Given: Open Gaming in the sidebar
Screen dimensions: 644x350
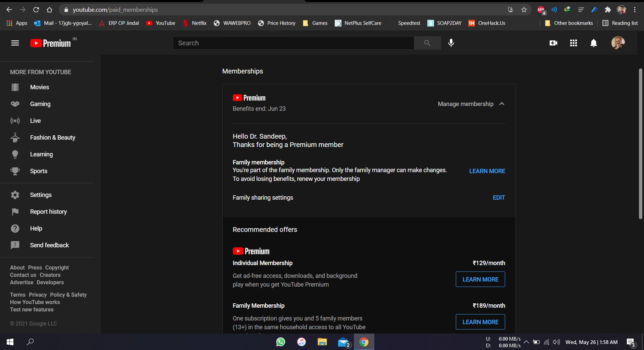Looking at the screenshot, I should [40, 104].
